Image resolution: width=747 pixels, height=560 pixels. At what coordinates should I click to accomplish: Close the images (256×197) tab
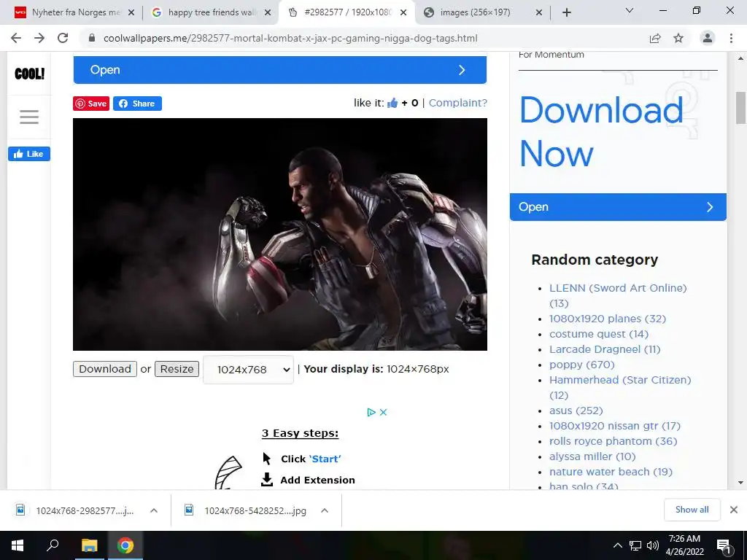(x=539, y=12)
